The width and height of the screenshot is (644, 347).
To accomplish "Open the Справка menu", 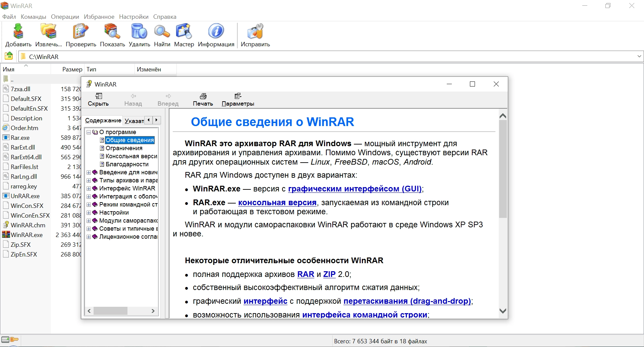I will (165, 16).
